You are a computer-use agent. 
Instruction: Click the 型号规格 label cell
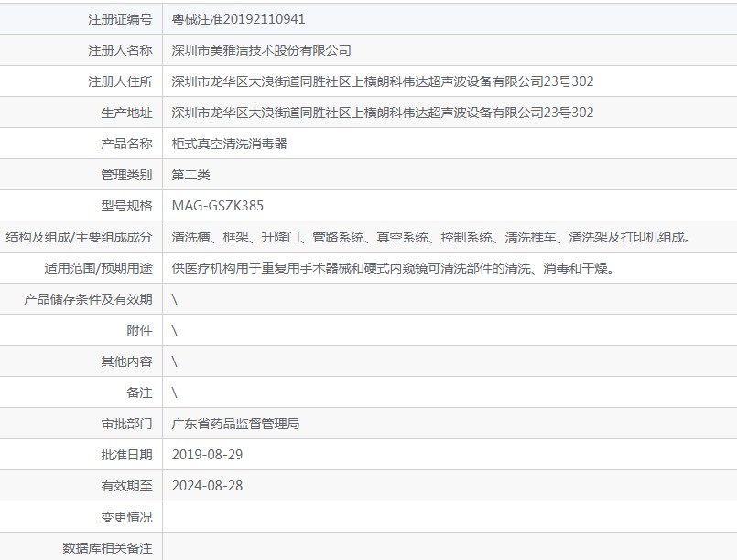coord(126,206)
